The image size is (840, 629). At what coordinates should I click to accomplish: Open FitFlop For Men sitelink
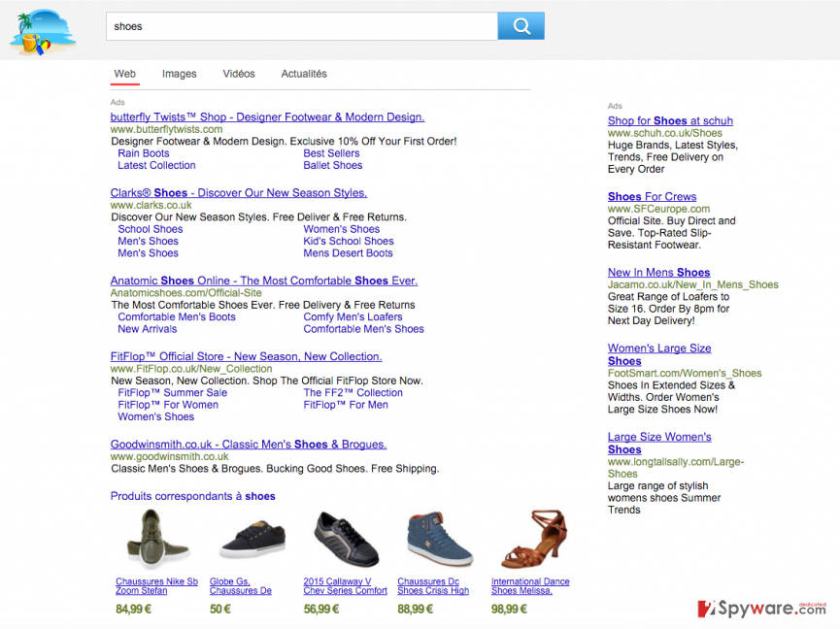(346, 405)
